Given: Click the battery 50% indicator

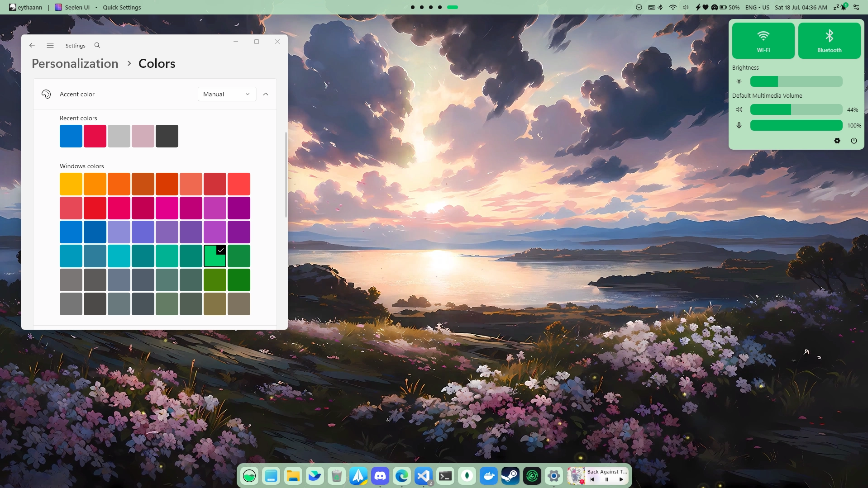Looking at the screenshot, I should pos(730,7).
